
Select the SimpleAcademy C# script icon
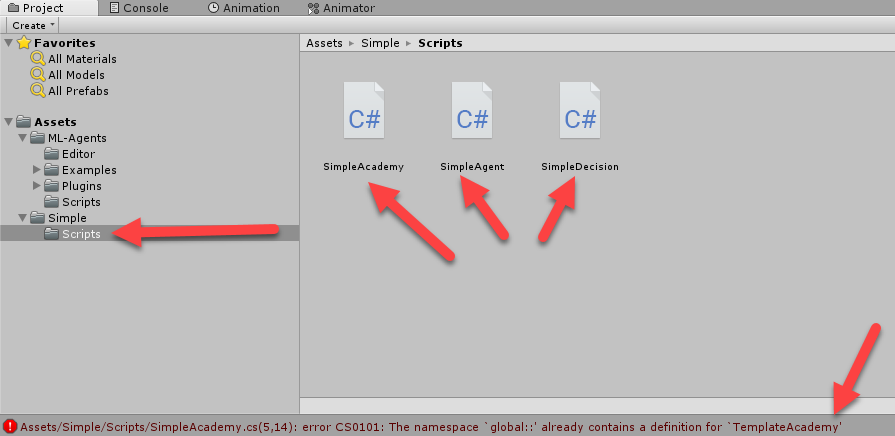[x=364, y=110]
